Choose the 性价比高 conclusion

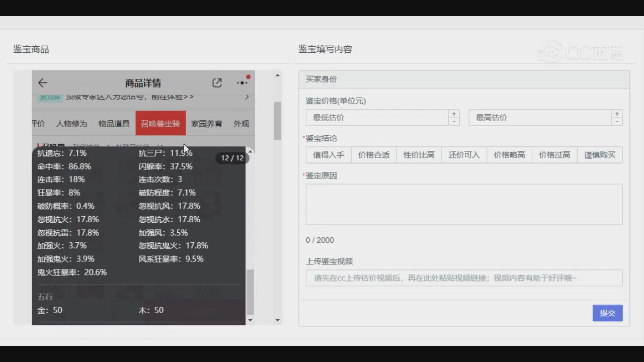pyautogui.click(x=419, y=155)
